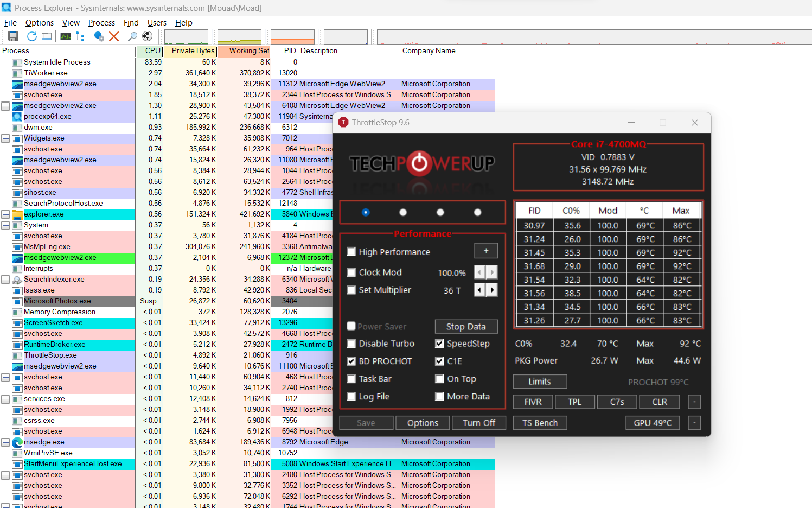Screen dimensions: 812x508
Task: Uncheck SpeedStep checkbox
Action: (440, 344)
